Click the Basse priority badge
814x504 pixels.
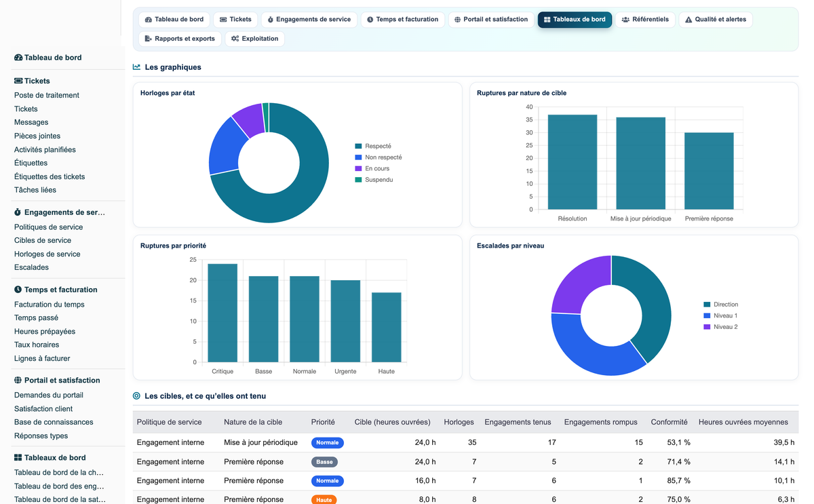(x=324, y=462)
